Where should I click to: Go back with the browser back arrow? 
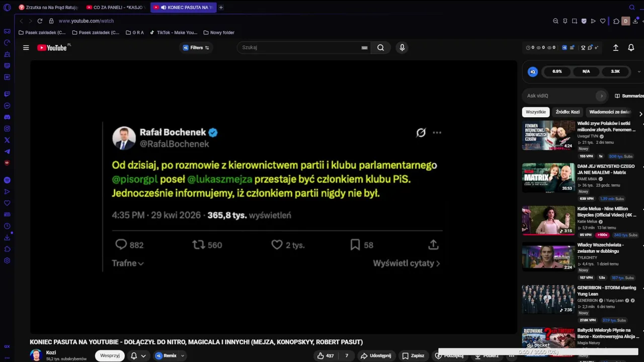(x=21, y=21)
